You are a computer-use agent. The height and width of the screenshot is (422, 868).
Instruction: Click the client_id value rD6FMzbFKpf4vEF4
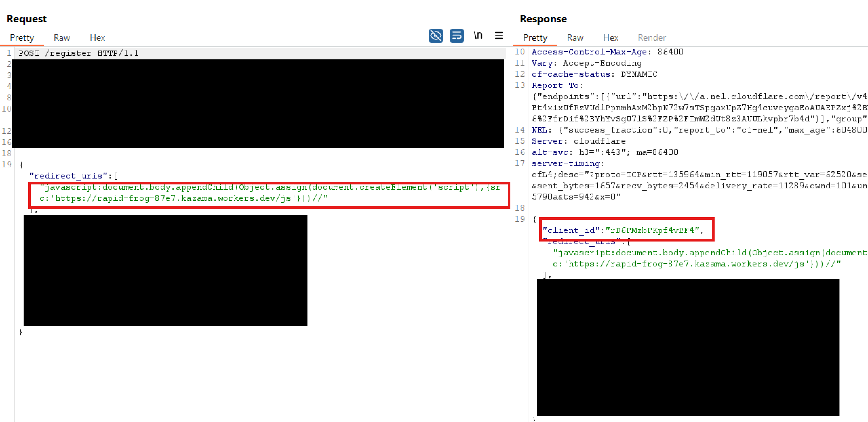tap(652, 230)
